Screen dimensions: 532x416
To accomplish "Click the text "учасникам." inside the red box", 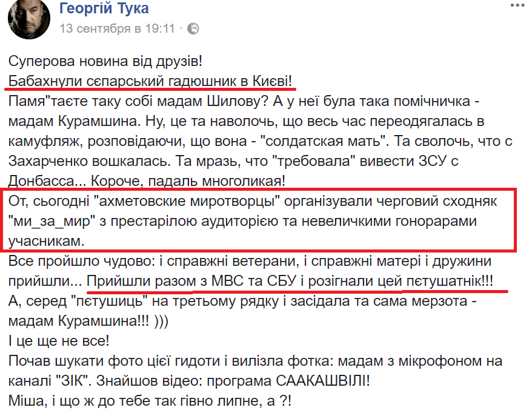I will click(x=46, y=242).
